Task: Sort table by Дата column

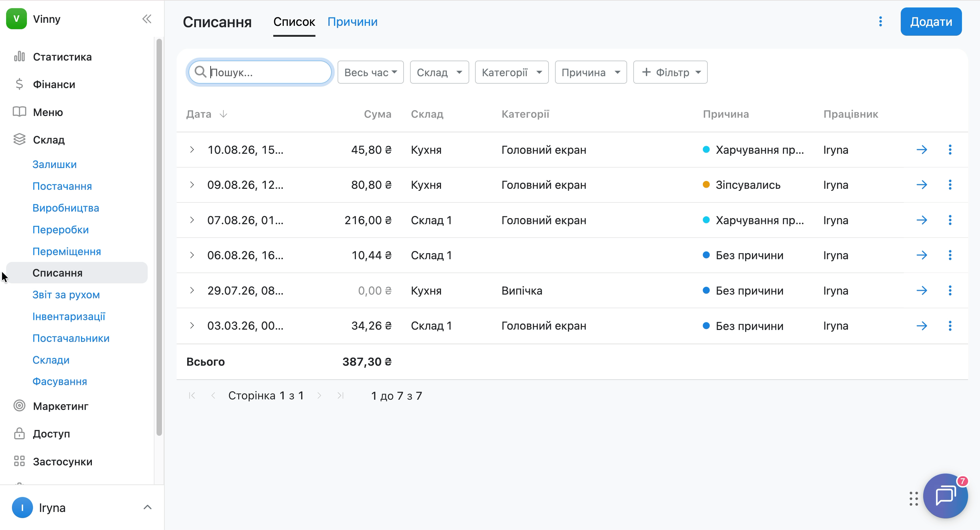Action: tap(207, 114)
